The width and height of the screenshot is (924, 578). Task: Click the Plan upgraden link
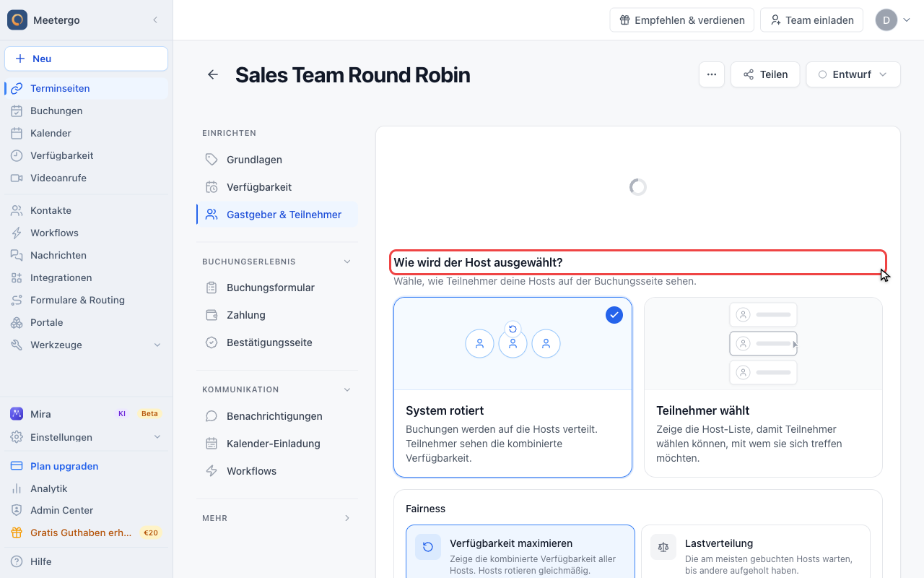(64, 466)
